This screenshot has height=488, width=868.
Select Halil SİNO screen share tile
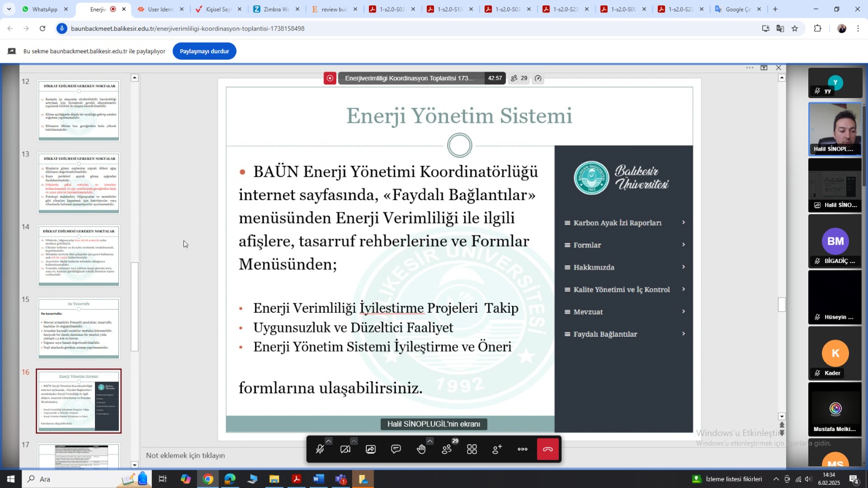(x=835, y=185)
